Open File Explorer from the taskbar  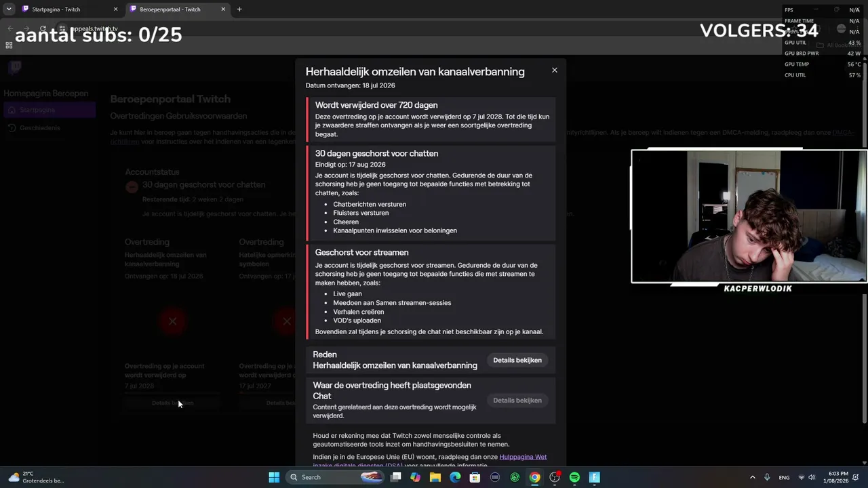pyautogui.click(x=435, y=477)
